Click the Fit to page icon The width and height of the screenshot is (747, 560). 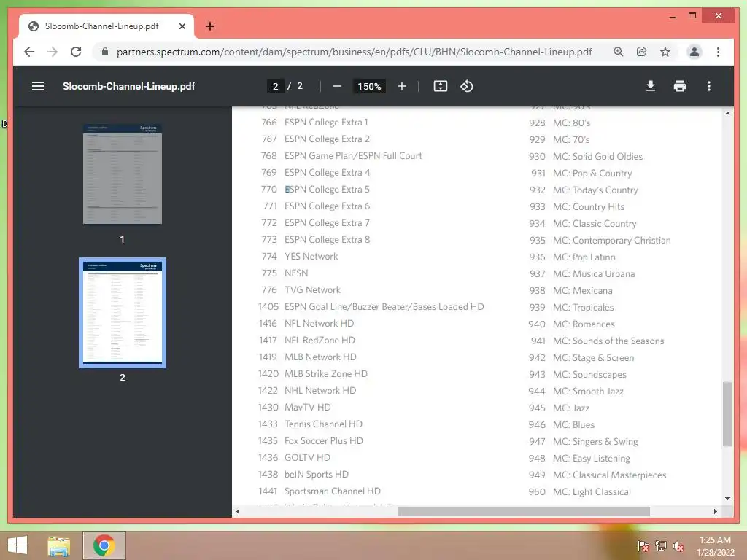click(440, 86)
